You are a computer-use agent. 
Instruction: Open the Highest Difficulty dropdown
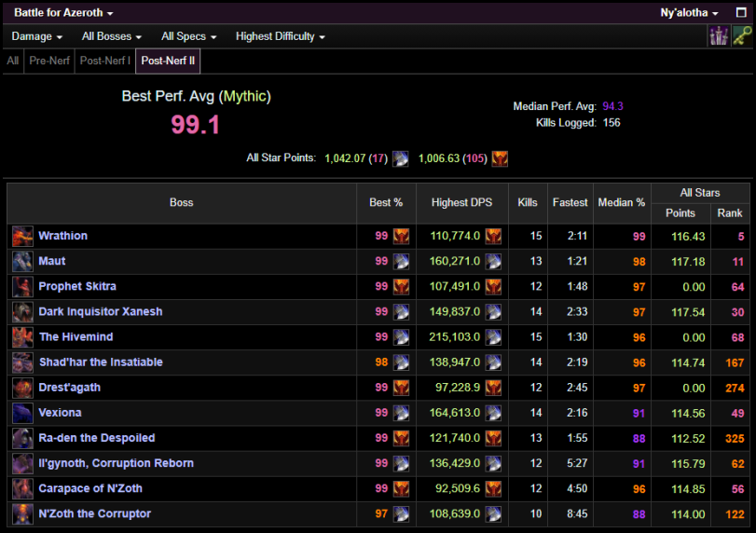(x=281, y=36)
